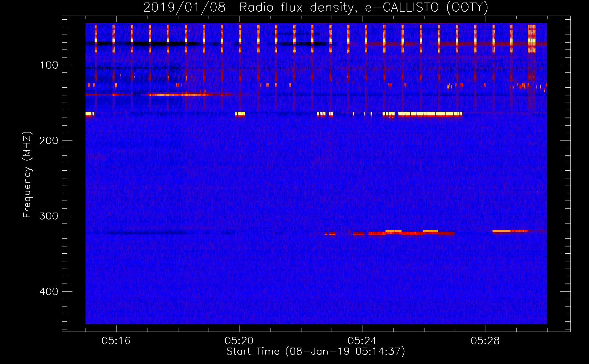Click the 'Frequency (MHZ)' axis label
This screenshot has height=364, width=589.
coord(28,175)
